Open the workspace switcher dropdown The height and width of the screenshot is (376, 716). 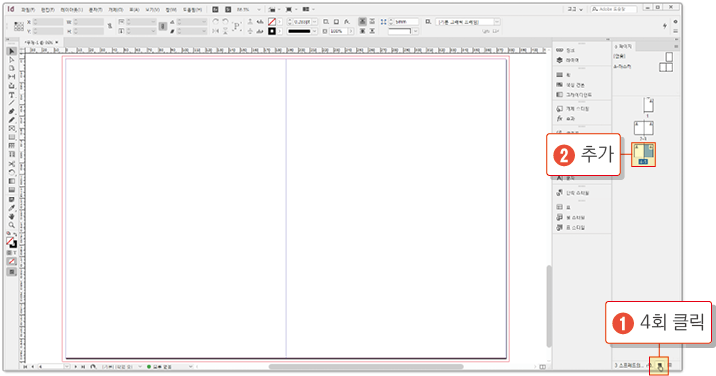575,9
